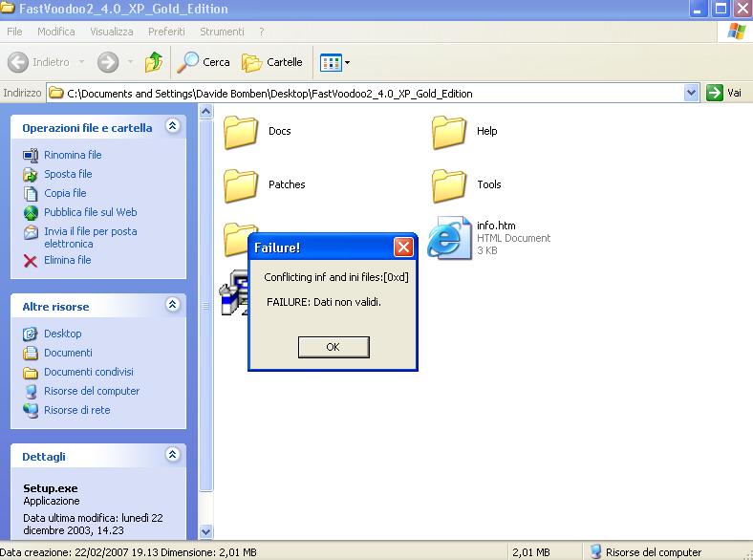This screenshot has width=753, height=560.
Task: Open Desktop under Altre risorse
Action: pos(62,334)
